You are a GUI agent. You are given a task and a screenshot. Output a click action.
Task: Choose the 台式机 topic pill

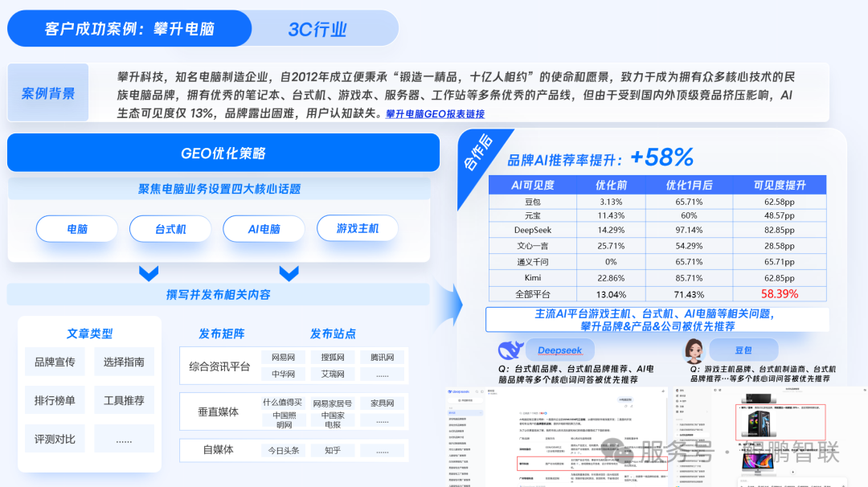(170, 228)
